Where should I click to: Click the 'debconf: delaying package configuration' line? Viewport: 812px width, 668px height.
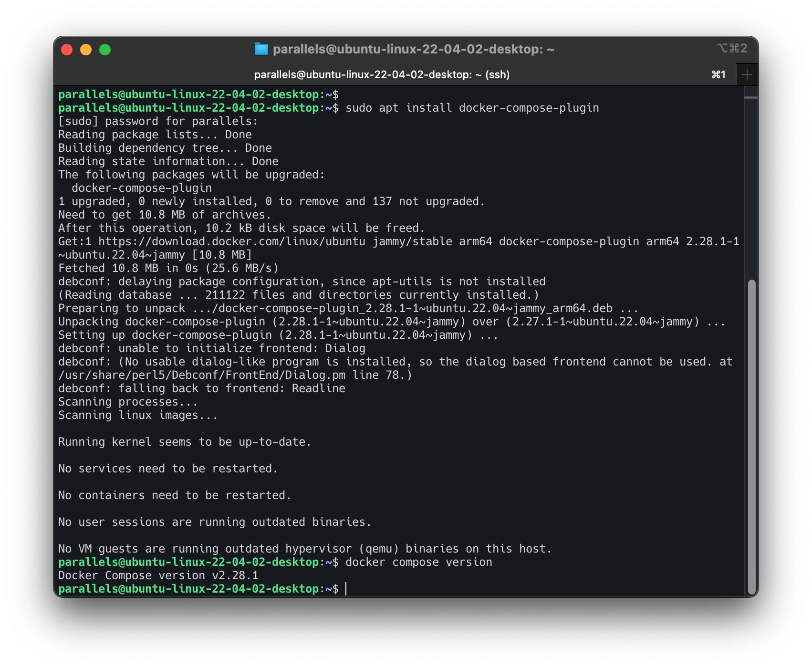tap(302, 282)
